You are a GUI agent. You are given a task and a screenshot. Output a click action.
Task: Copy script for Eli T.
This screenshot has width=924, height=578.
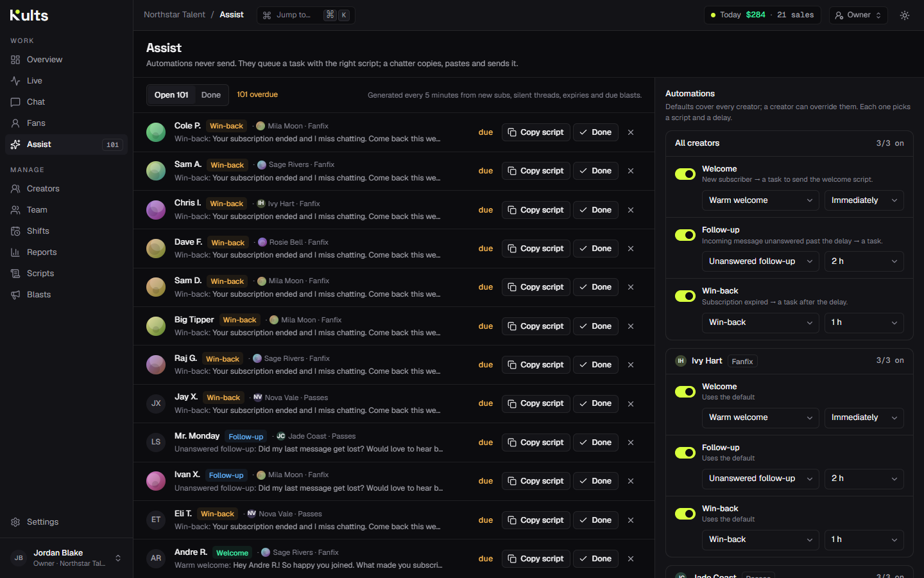[536, 520]
